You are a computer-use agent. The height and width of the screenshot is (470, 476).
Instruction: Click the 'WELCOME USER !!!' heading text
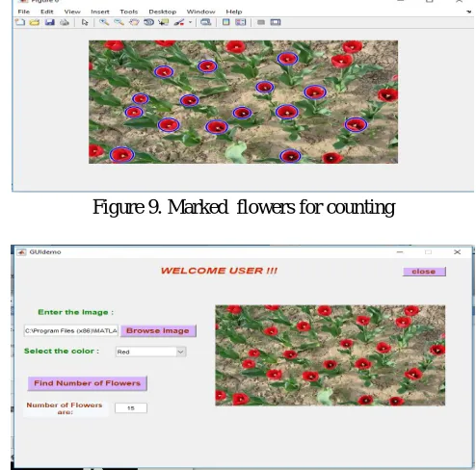pyautogui.click(x=219, y=271)
